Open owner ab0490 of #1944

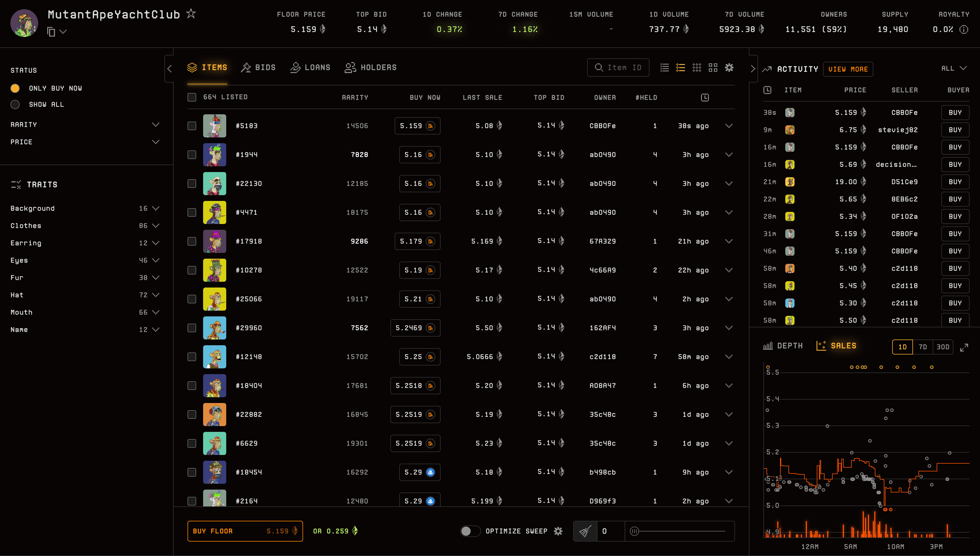click(602, 155)
